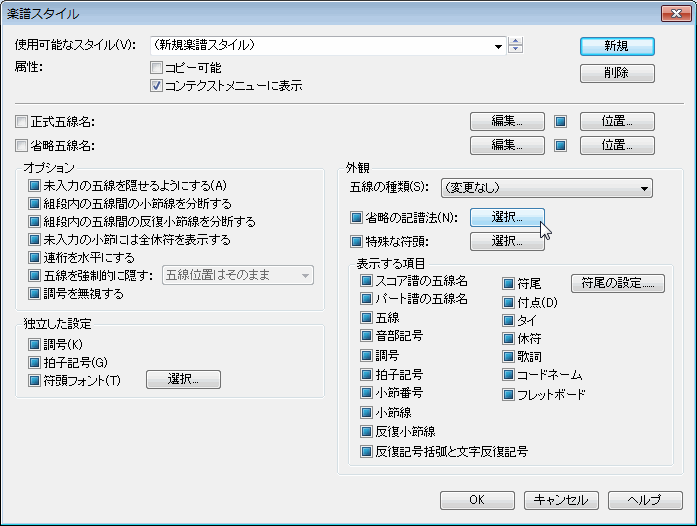Screen dimensions: 697x526
Task: Toggle タイ display checkbox
Action: click(508, 320)
